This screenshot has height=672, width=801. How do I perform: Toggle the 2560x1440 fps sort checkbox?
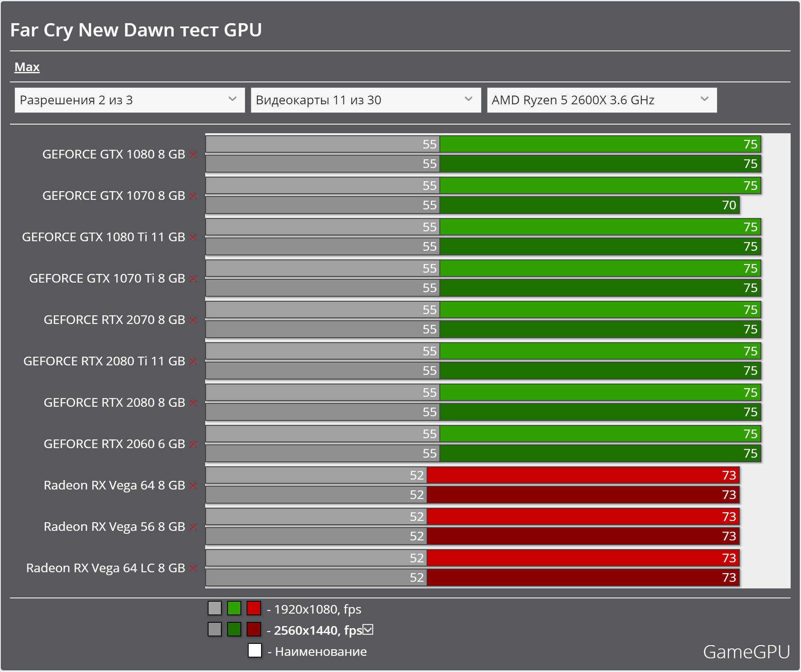coord(368,629)
